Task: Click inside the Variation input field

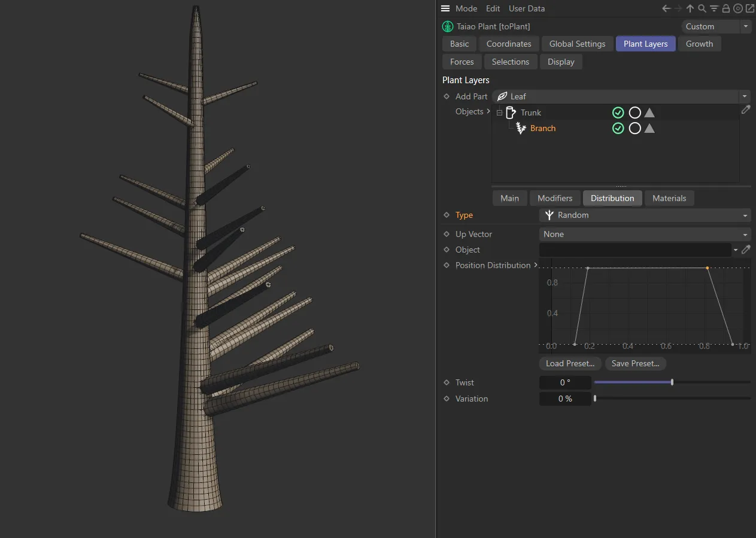Action: (564, 399)
